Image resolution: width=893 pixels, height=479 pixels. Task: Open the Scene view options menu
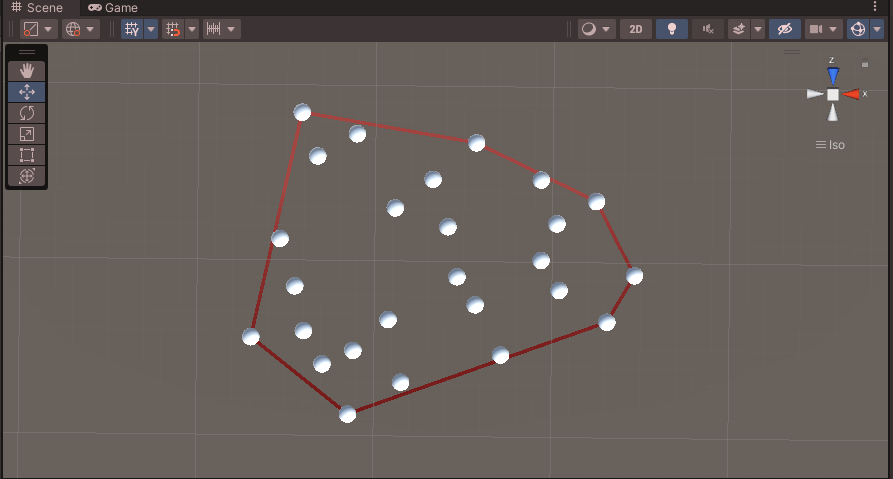875,7
